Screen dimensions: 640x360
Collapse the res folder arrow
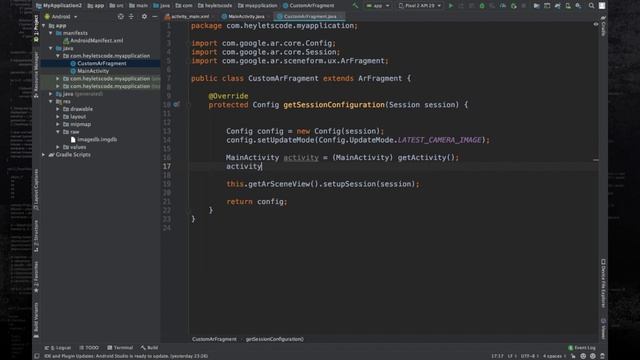[51, 101]
